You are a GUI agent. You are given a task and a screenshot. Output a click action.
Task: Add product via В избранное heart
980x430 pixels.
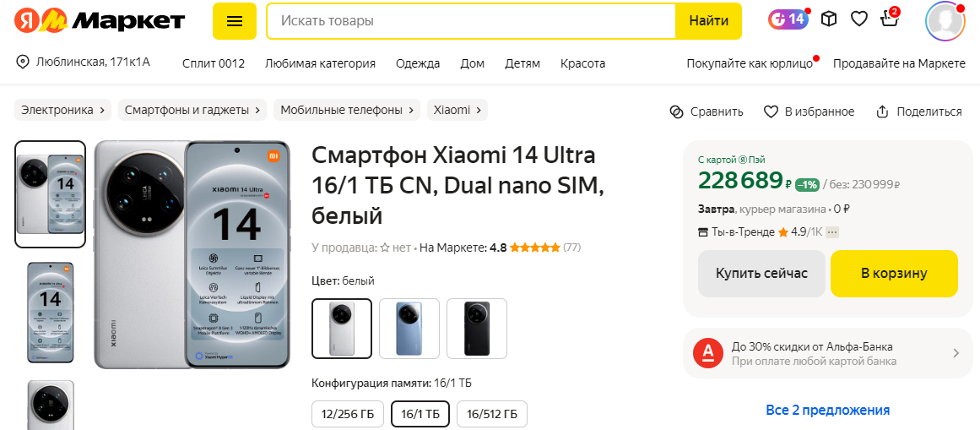(x=771, y=112)
